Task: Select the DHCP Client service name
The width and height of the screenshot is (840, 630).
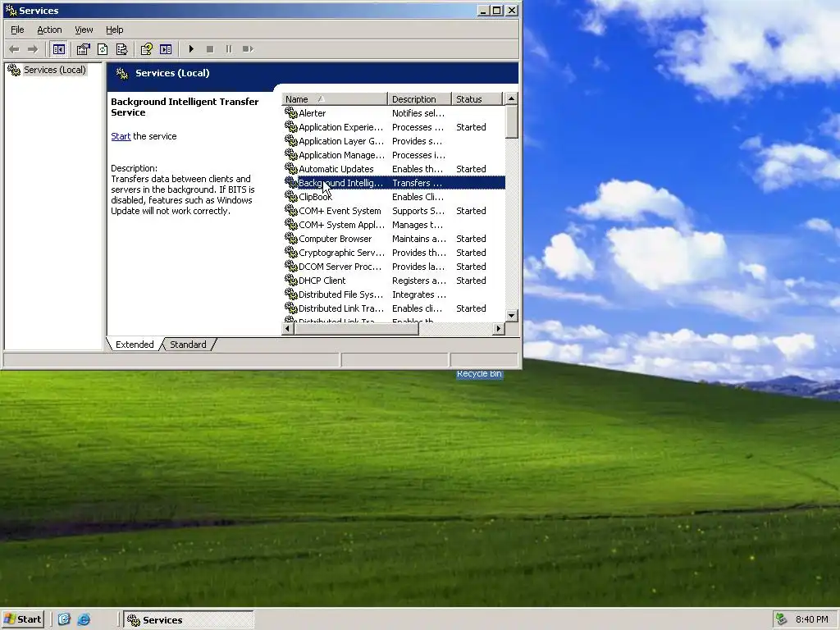Action: (x=322, y=281)
